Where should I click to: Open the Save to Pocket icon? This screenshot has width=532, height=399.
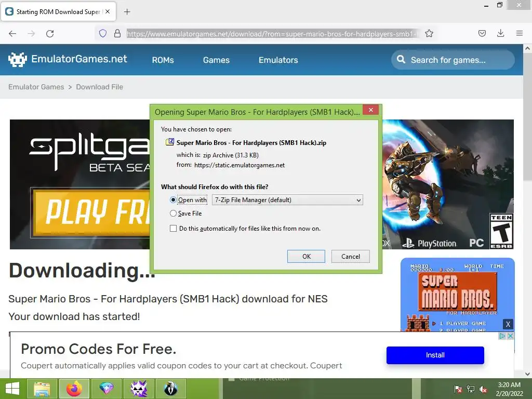(x=482, y=33)
